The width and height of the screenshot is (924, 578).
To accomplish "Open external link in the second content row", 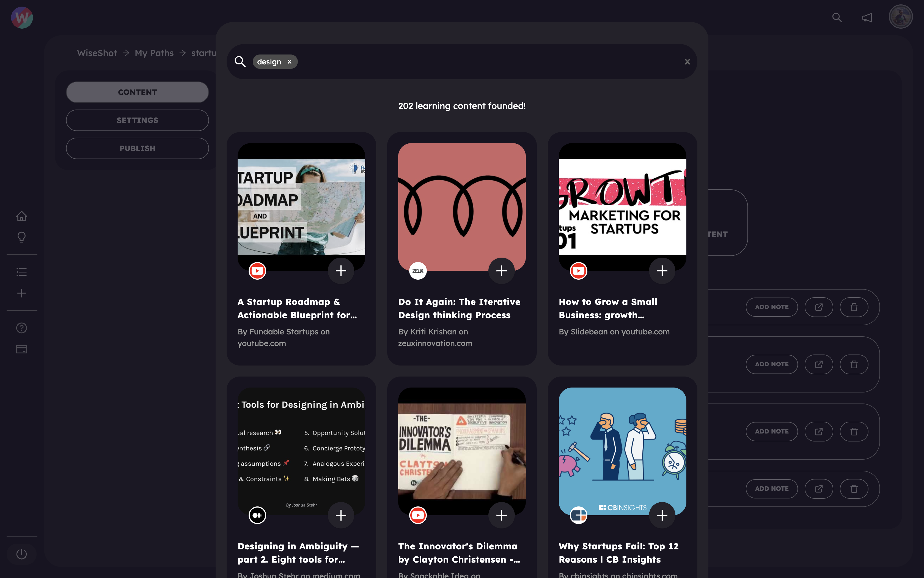I will pyautogui.click(x=819, y=364).
